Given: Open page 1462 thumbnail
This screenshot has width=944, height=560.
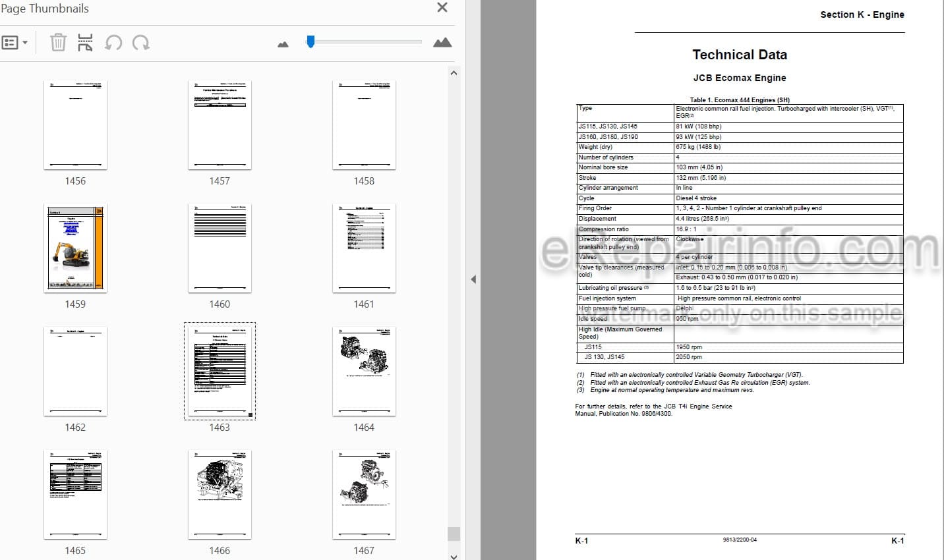Looking at the screenshot, I should pos(75,371).
